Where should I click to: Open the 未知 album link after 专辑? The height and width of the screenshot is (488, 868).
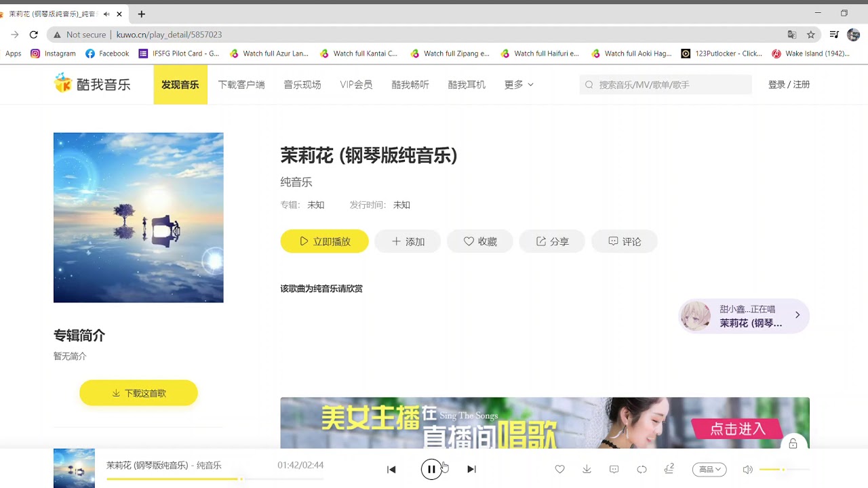tap(316, 205)
